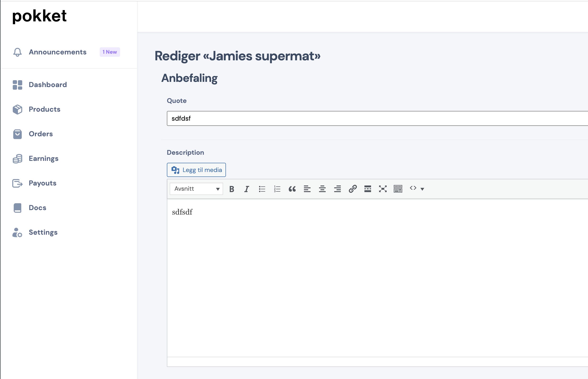Click the Bold formatting icon
The height and width of the screenshot is (379, 588).
(x=232, y=189)
